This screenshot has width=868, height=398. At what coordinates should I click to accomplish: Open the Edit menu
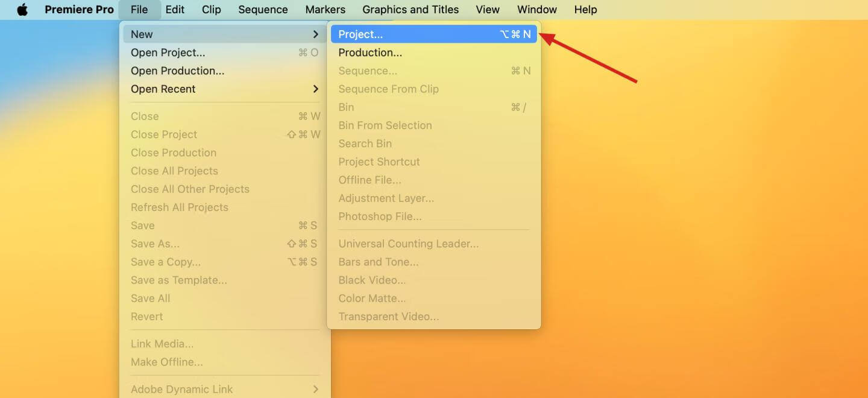175,10
